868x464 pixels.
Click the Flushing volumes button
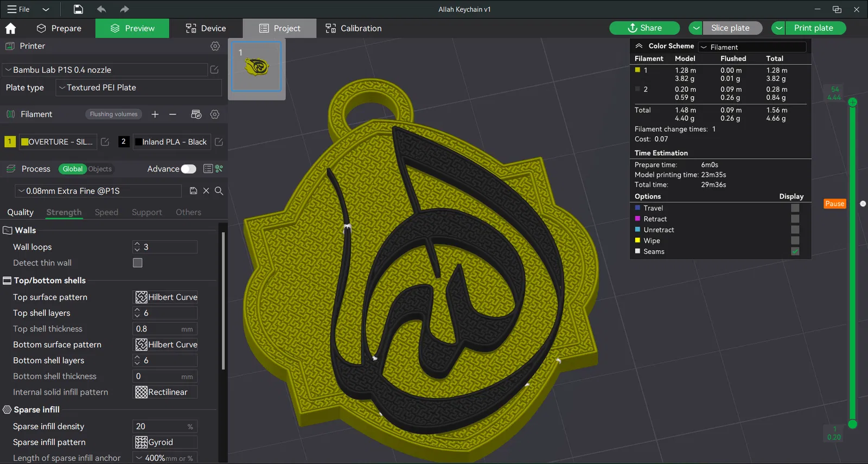(x=113, y=115)
